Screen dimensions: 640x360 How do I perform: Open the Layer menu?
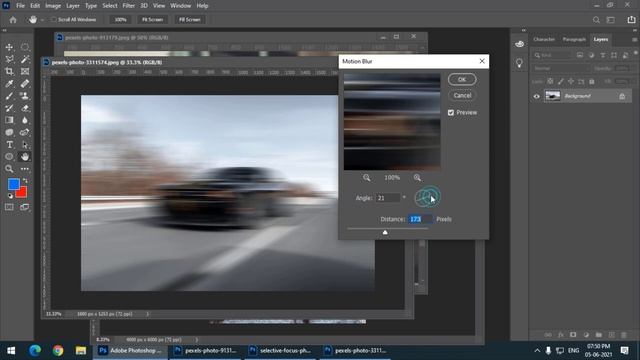73,6
